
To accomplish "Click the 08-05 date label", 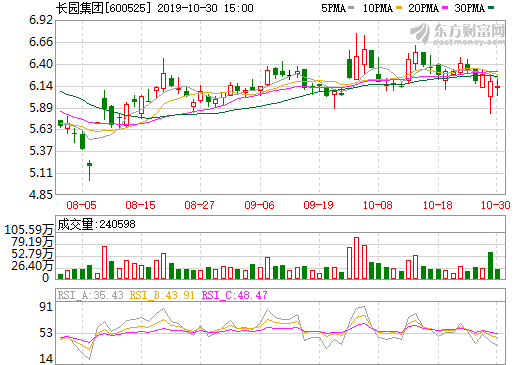I will 81,205.
